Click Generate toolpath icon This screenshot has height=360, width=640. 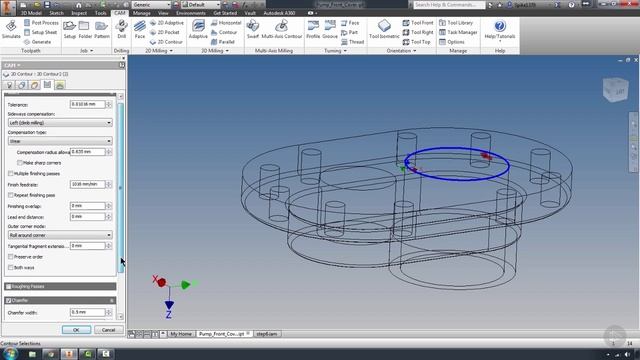[38, 42]
